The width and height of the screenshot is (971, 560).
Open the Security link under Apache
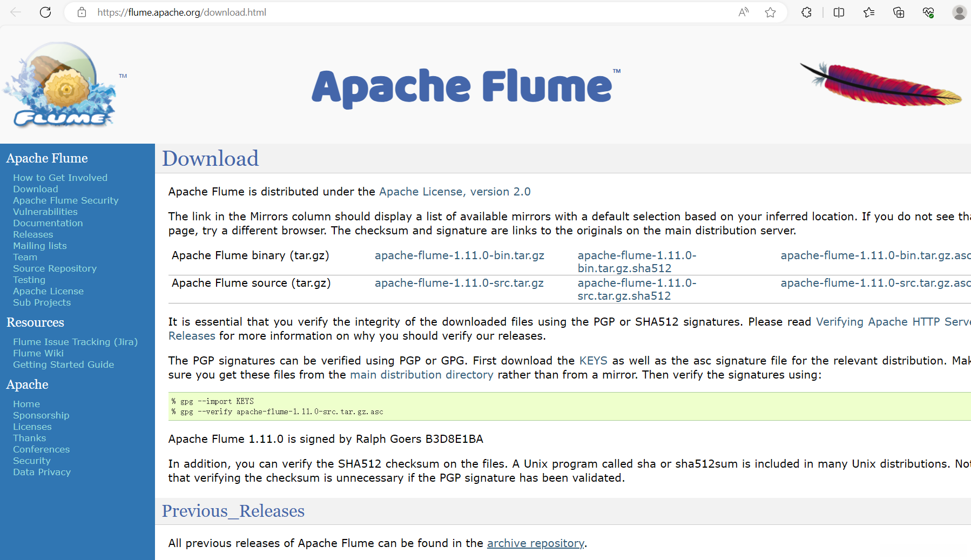(31, 461)
